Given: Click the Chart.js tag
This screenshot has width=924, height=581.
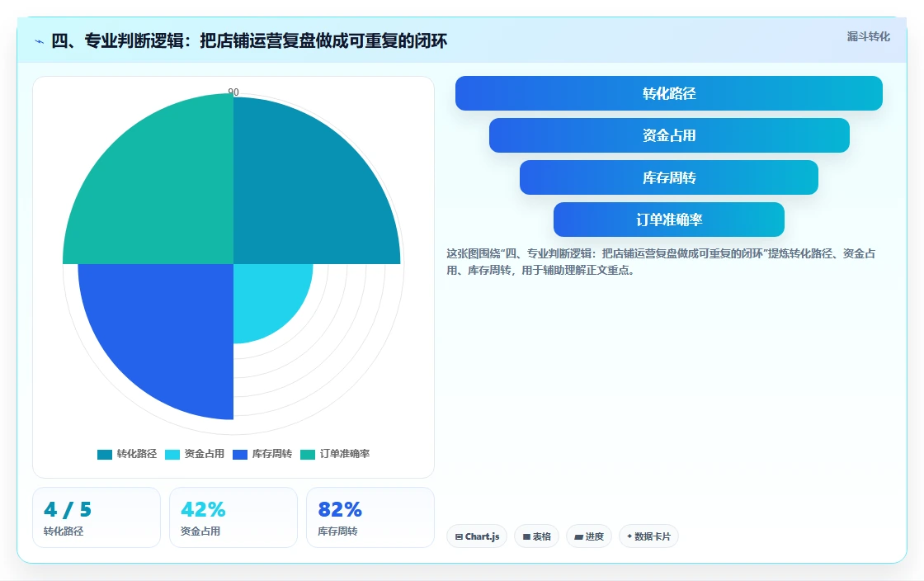Looking at the screenshot, I should point(477,536).
